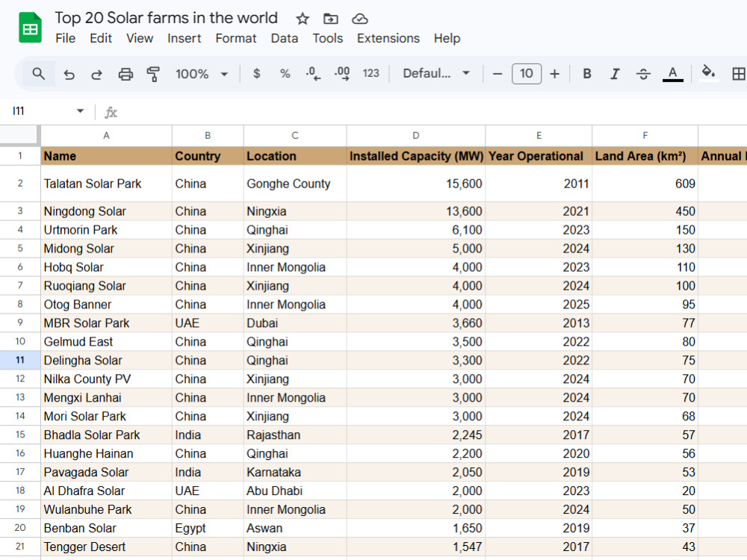Toggle strikethrough formatting
The height and width of the screenshot is (560, 747).
(643, 74)
